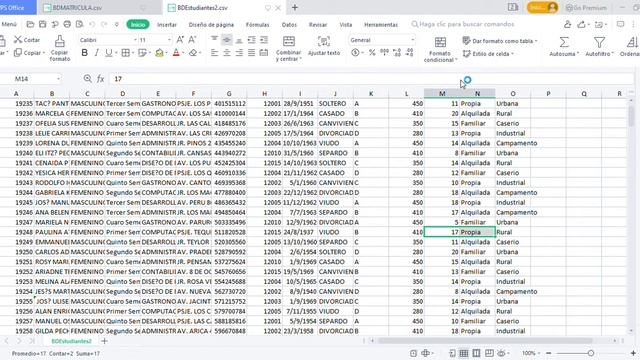This screenshot has width=640, height=360.
Task: Open file with the folder icon
Action: pos(30,24)
